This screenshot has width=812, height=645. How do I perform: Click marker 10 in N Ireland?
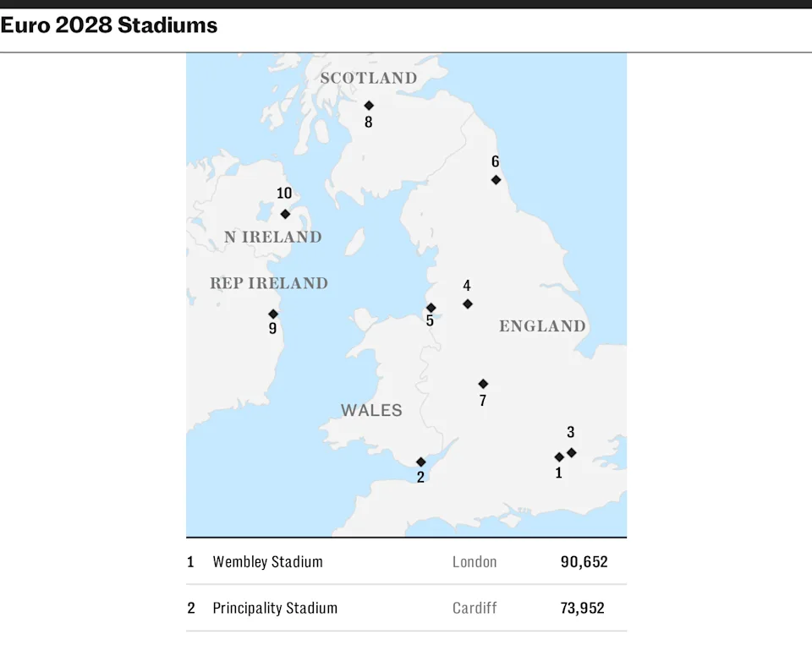(285, 214)
